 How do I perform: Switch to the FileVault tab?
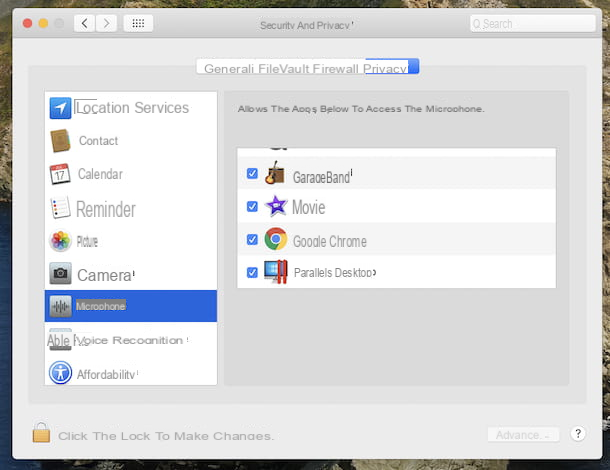(283, 68)
